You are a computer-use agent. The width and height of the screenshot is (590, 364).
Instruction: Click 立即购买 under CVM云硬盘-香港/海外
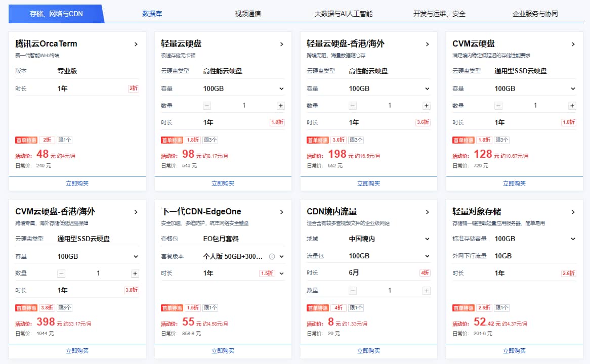(x=77, y=351)
